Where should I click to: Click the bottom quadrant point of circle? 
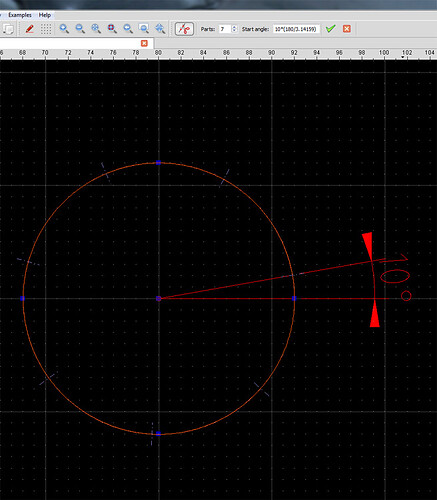coord(158,434)
